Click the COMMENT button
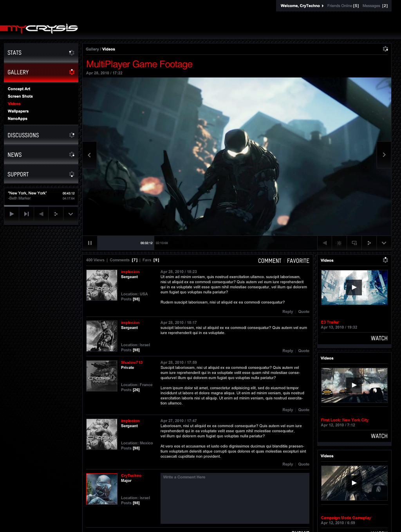401x532 pixels. tap(269, 261)
